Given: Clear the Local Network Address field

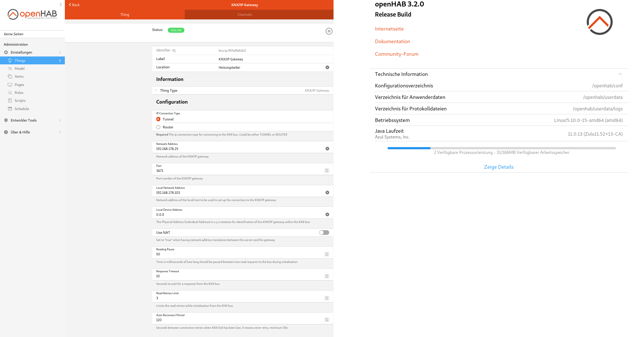Looking at the screenshot, I should coord(327,192).
